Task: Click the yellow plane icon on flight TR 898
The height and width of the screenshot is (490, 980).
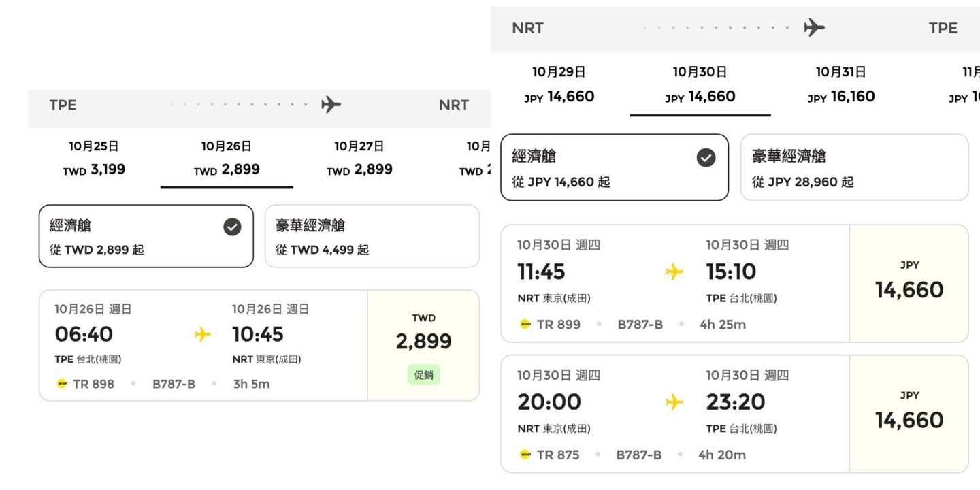Action: (202, 334)
